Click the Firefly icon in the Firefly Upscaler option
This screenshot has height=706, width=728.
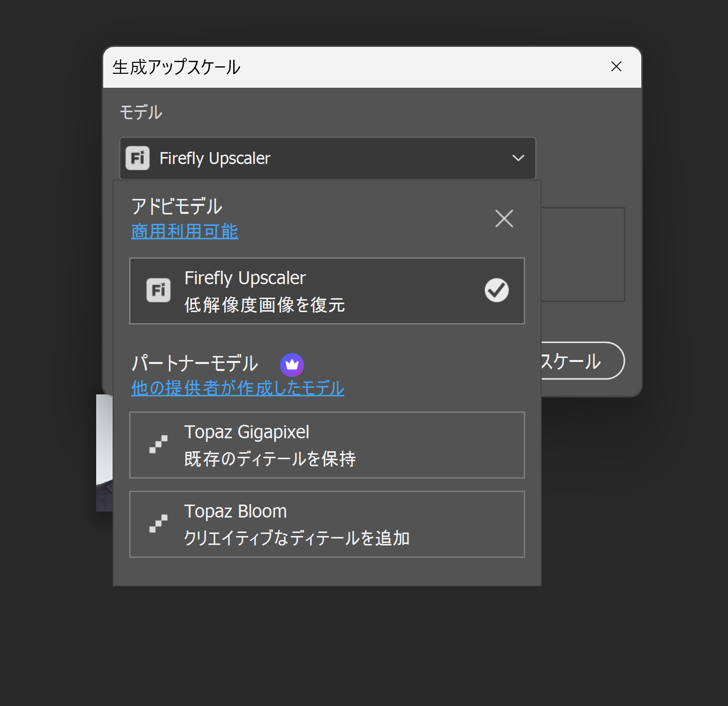[158, 290]
